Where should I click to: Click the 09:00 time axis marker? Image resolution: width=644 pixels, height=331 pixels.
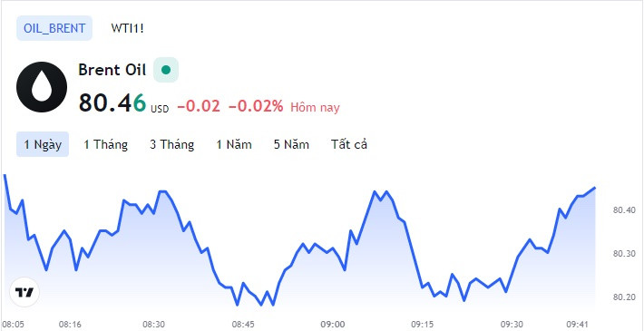tap(333, 325)
